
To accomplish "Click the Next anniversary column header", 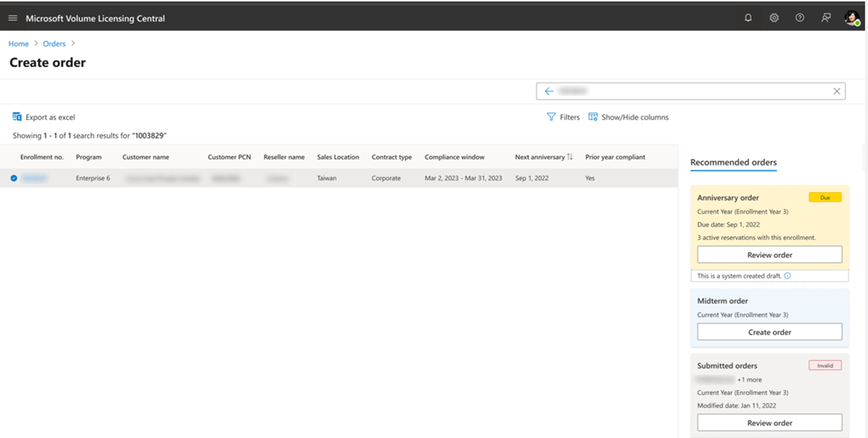I will tap(540, 157).
